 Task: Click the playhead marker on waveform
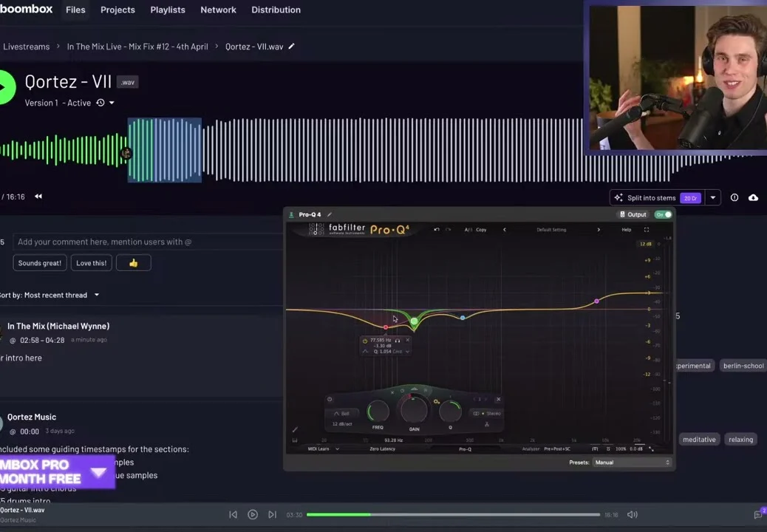(126, 154)
